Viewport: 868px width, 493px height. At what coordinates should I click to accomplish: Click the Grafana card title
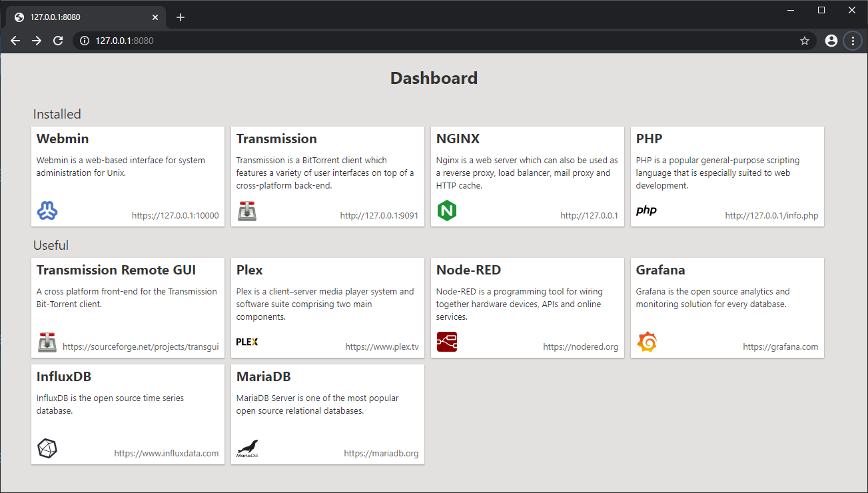(x=661, y=270)
